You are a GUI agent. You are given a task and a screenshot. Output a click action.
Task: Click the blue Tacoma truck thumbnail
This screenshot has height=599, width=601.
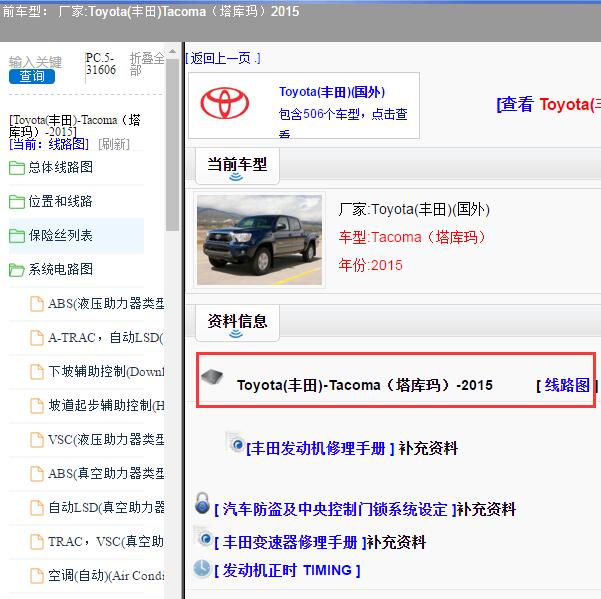[259, 240]
